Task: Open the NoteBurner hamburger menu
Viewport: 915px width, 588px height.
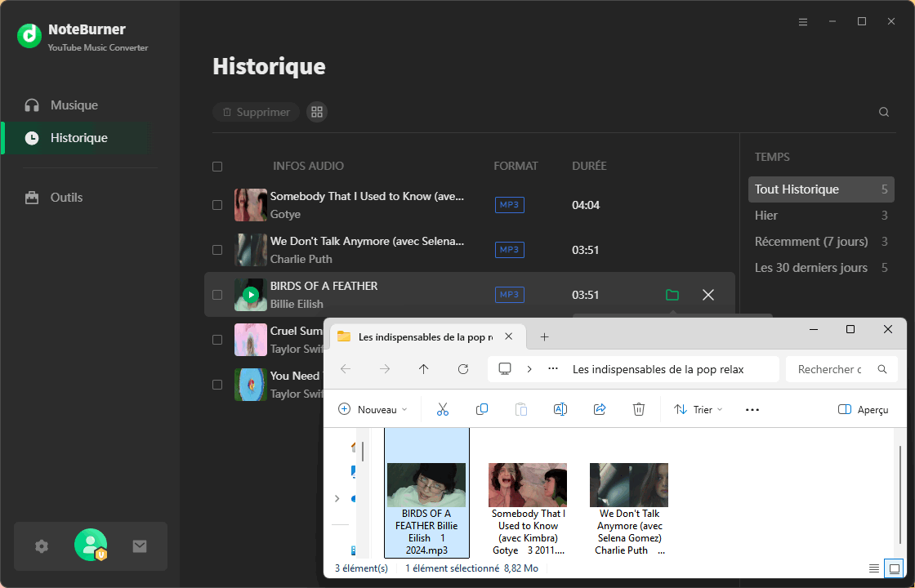Action: click(803, 21)
